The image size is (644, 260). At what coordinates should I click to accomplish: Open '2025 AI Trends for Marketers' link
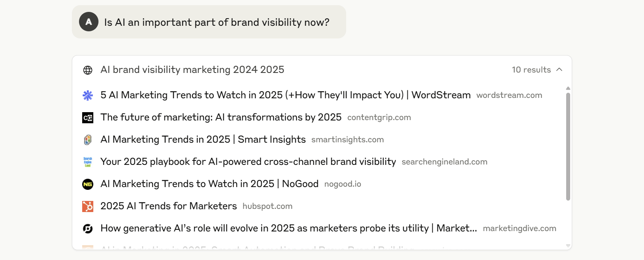(168, 206)
